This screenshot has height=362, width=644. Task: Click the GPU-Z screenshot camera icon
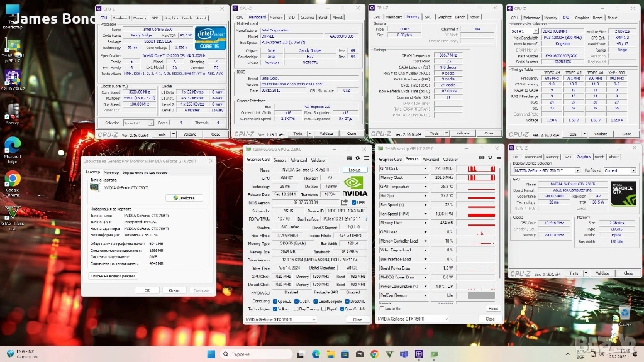click(x=350, y=158)
